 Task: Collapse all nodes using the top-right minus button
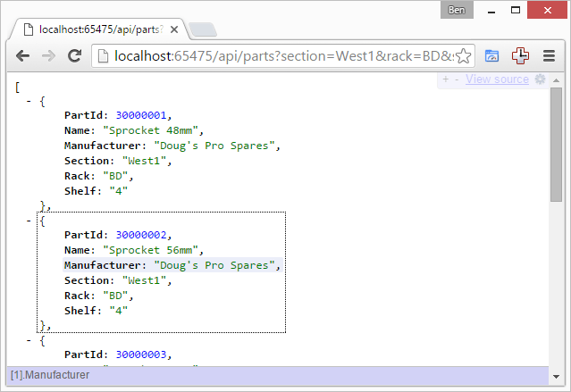pos(457,79)
